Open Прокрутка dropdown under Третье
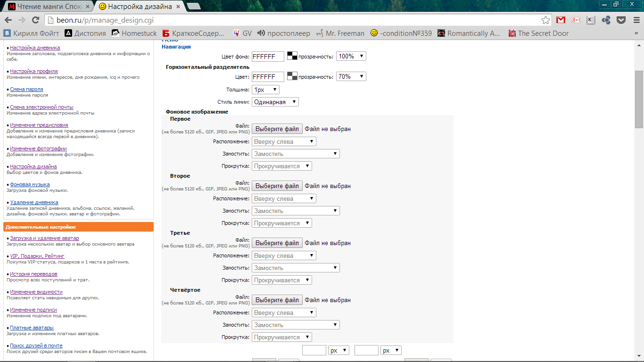This screenshot has height=362, width=644. pyautogui.click(x=282, y=280)
